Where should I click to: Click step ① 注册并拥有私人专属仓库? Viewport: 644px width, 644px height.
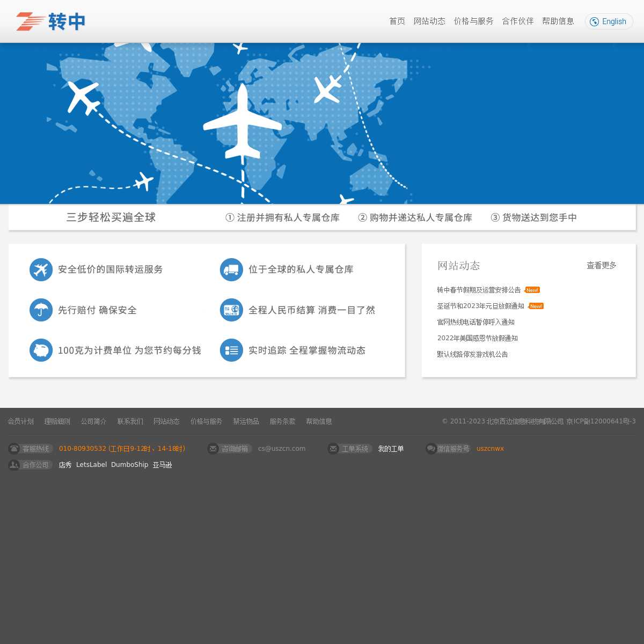[282, 217]
